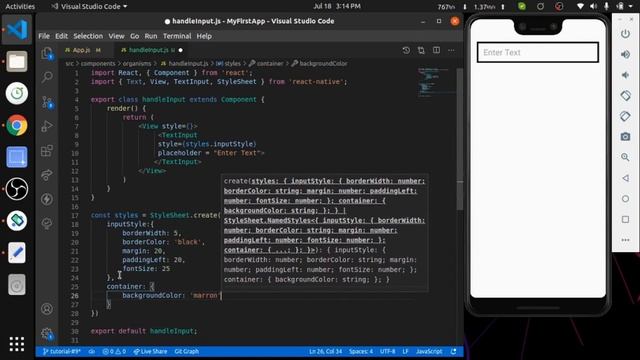Click the Enter Text field in emulator
This screenshot has height=360, width=640.
click(x=538, y=52)
